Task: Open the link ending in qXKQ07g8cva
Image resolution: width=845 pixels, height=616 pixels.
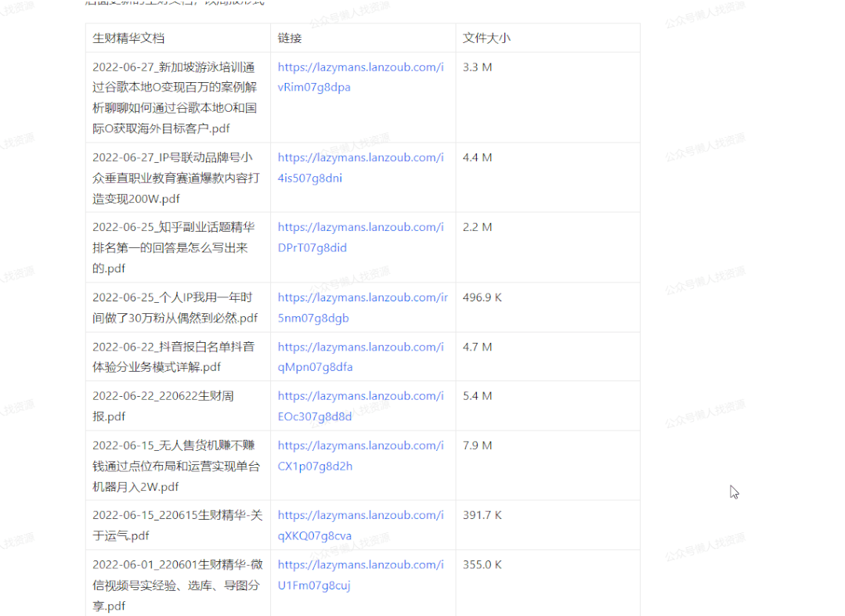Action: click(x=360, y=525)
